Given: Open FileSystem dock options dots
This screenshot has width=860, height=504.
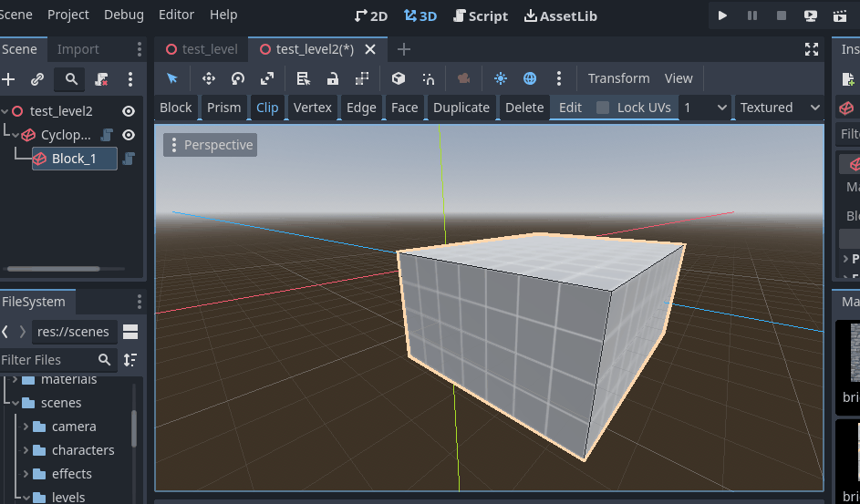Looking at the screenshot, I should (x=140, y=302).
